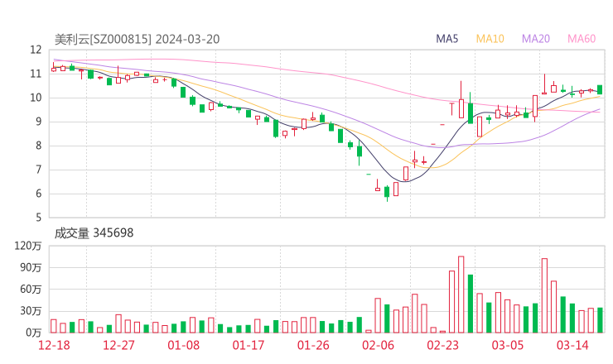This screenshot has width=613, height=364.
Task: Click the 03-05 date axis label
Action: (508, 345)
